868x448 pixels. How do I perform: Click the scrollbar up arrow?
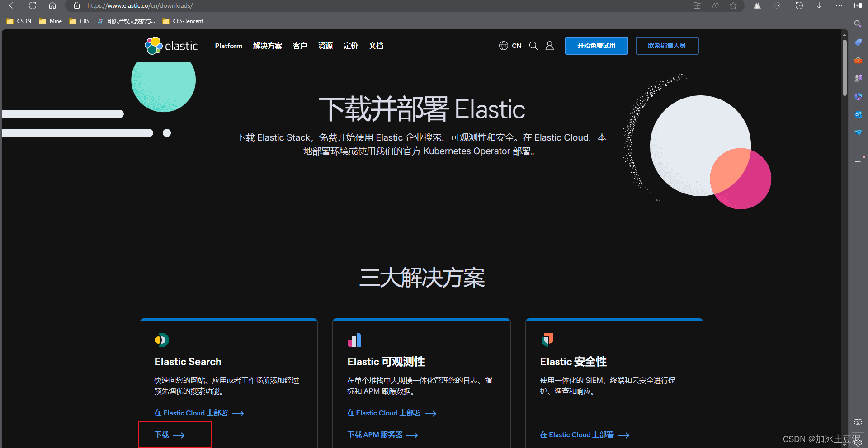click(x=844, y=34)
